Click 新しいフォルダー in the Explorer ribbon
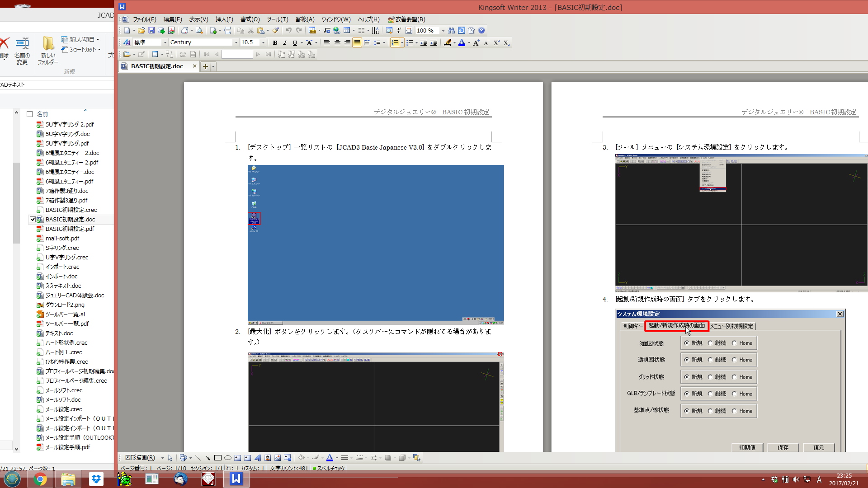Viewport: 868px width, 488px height. [x=48, y=51]
